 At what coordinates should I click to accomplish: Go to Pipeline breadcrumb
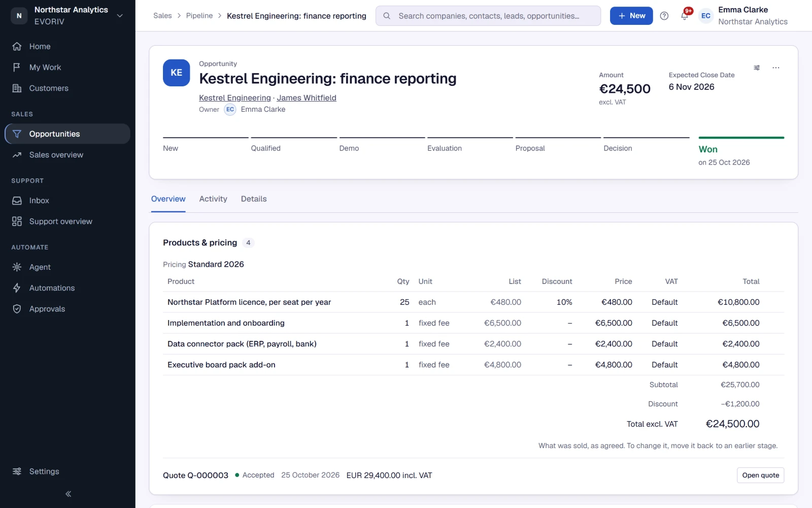coord(199,16)
